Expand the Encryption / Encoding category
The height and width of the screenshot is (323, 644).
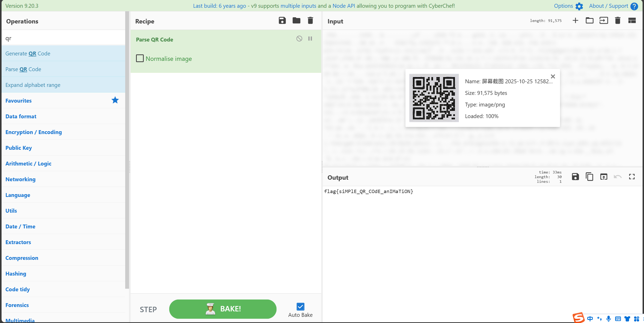33,132
